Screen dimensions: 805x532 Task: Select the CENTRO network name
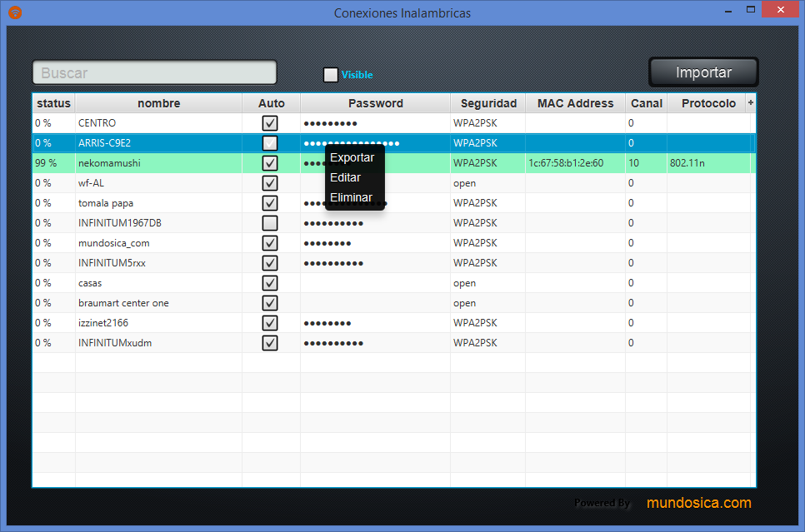[x=97, y=123]
